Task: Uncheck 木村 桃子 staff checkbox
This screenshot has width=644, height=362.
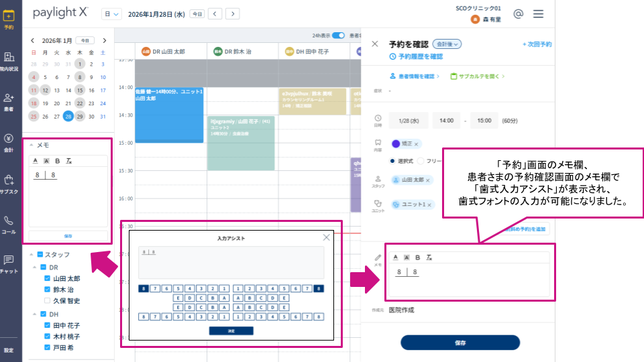Action: coord(47,336)
